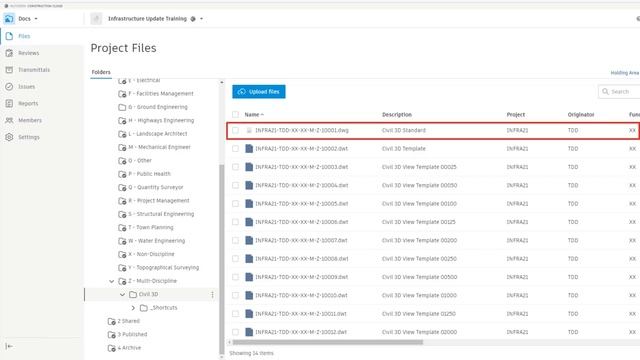
Task: Select O - Other folder
Action: 140,160
